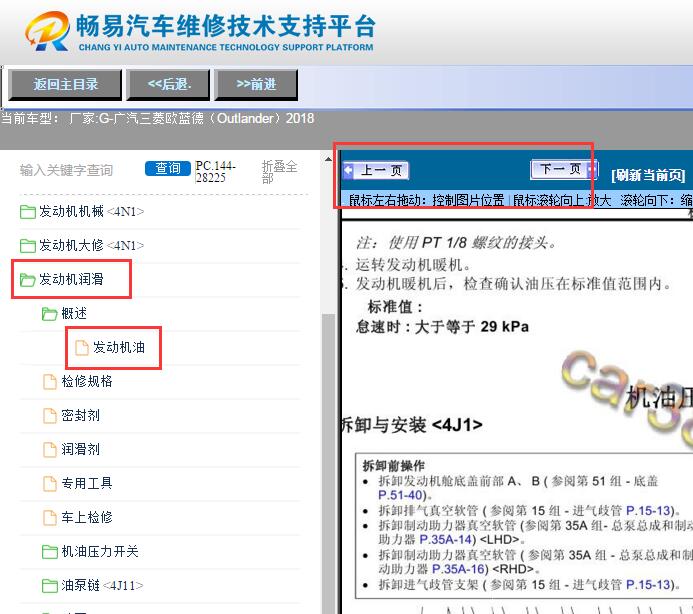Open the 检修规格 page
693x614 pixels.
click(x=87, y=381)
